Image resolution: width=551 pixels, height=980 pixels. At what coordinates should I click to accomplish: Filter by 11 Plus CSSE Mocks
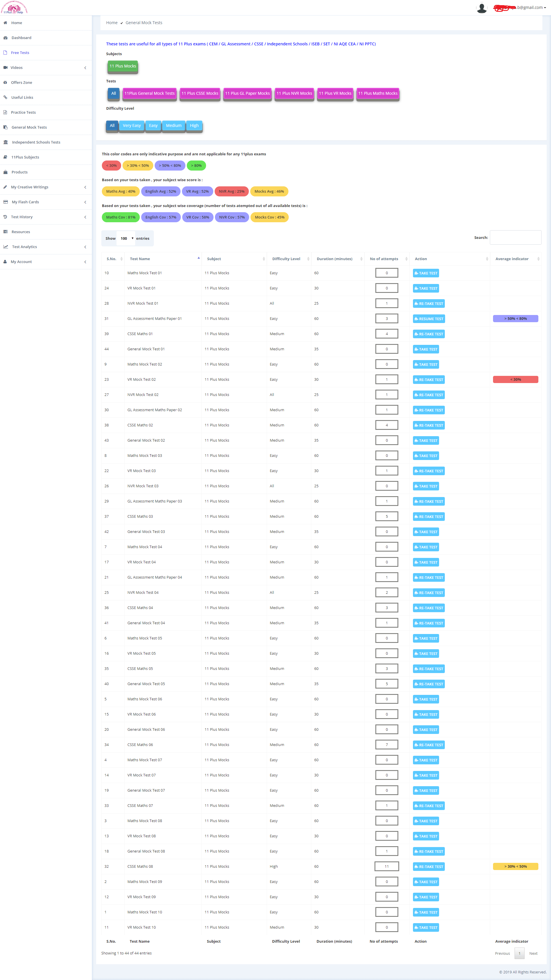coord(200,94)
